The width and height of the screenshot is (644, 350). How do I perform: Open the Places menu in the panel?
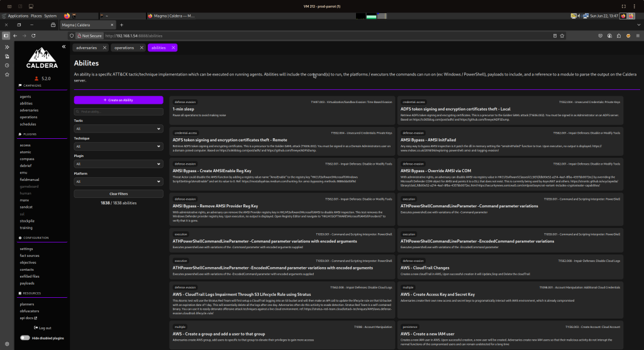coord(36,16)
